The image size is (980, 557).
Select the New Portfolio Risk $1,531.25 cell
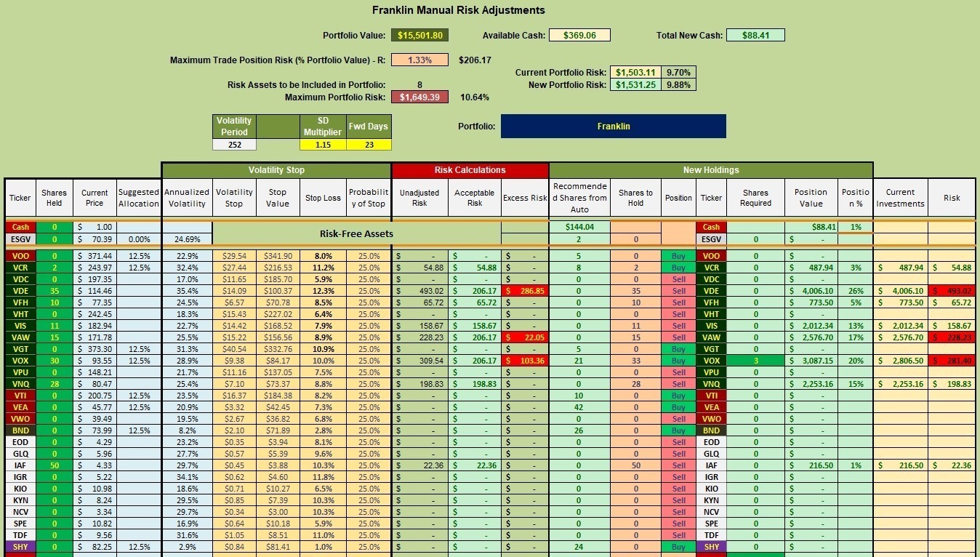(636, 85)
